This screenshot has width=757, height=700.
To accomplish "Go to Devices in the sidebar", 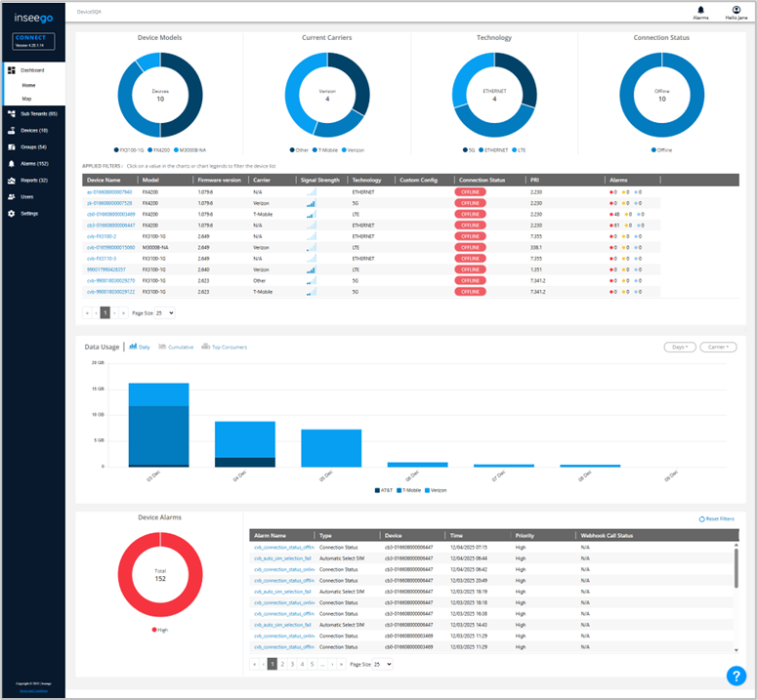I will (34, 130).
